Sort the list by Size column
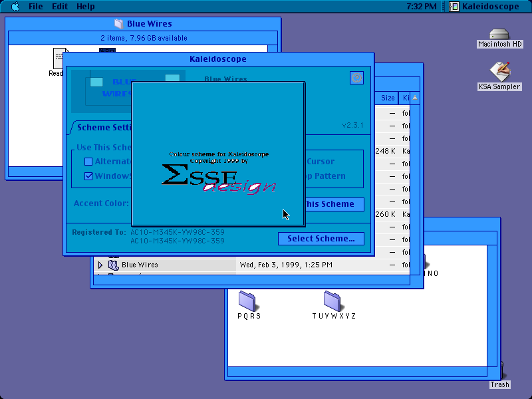The width and height of the screenshot is (532, 399). tap(387, 98)
